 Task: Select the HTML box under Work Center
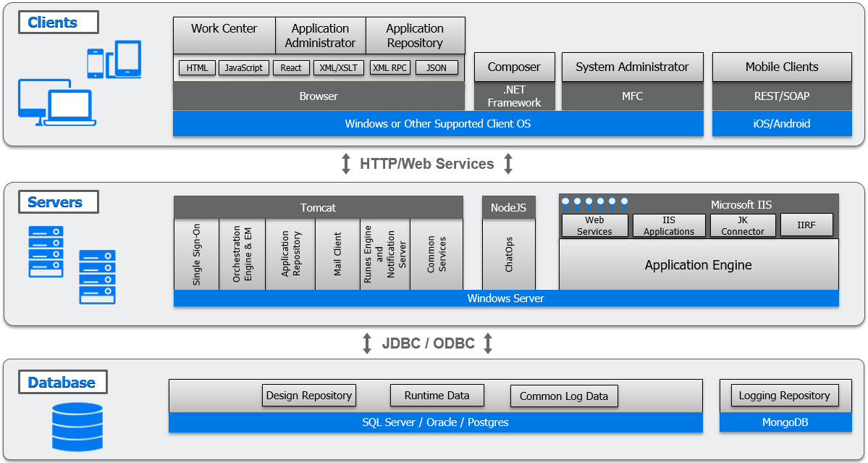196,67
